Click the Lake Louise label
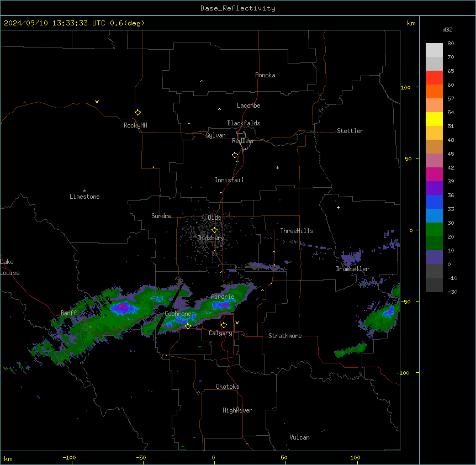476x465 pixels. pyautogui.click(x=10, y=267)
